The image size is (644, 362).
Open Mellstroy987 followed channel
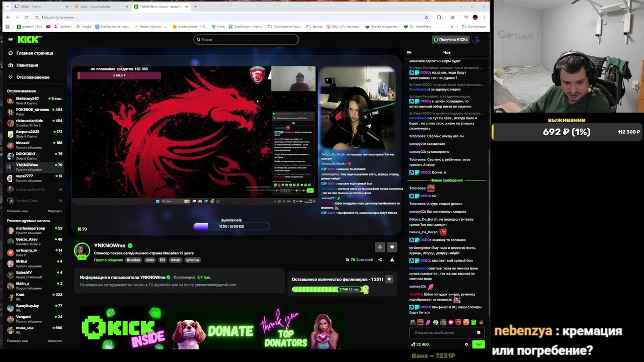point(34,100)
